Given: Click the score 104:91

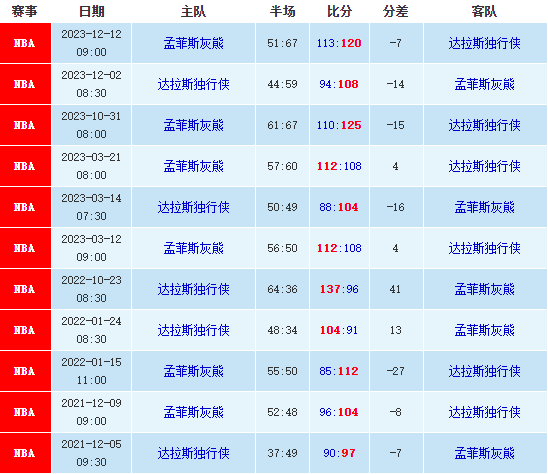Looking at the screenshot, I should click(339, 330).
